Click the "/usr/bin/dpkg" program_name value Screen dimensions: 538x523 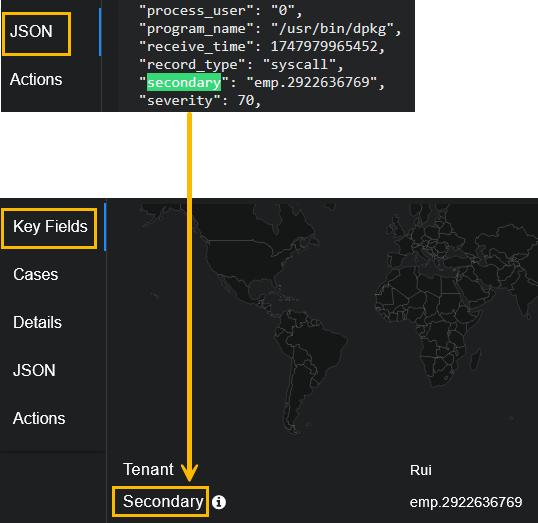[x=336, y=29]
